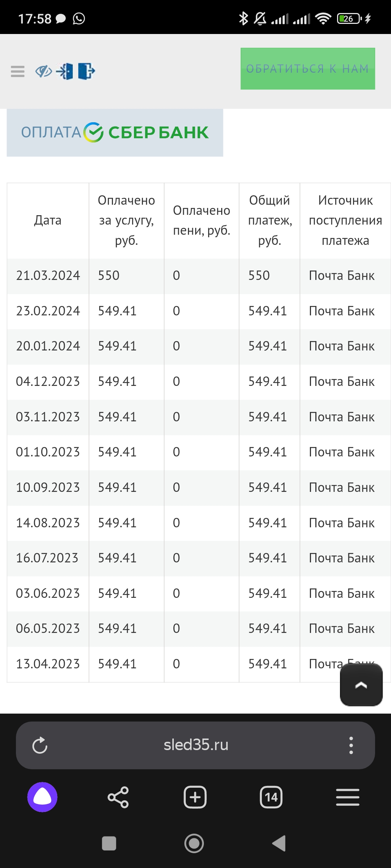Viewport: 391px width, 868px height.
Task: Open the ОПЛАТА СБЕР БАНК payment banner
Action: [115, 132]
